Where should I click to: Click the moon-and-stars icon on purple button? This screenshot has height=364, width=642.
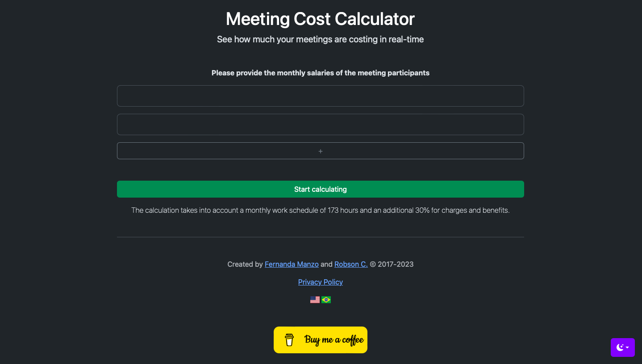pos(620,347)
